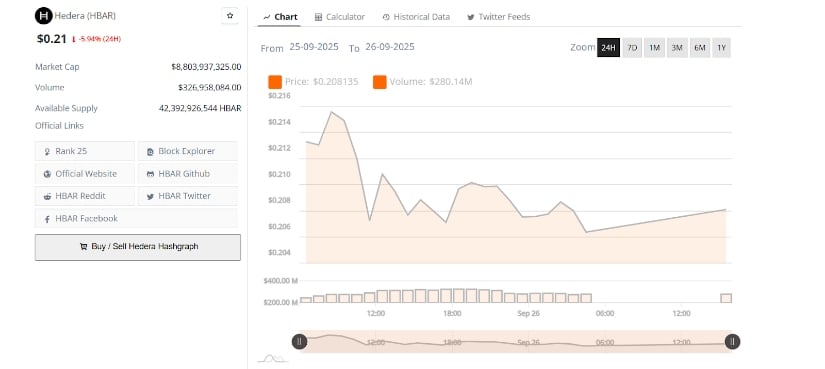Screen dimensions: 825x369
Task: Star Hedera as a favorite
Action: [230, 16]
